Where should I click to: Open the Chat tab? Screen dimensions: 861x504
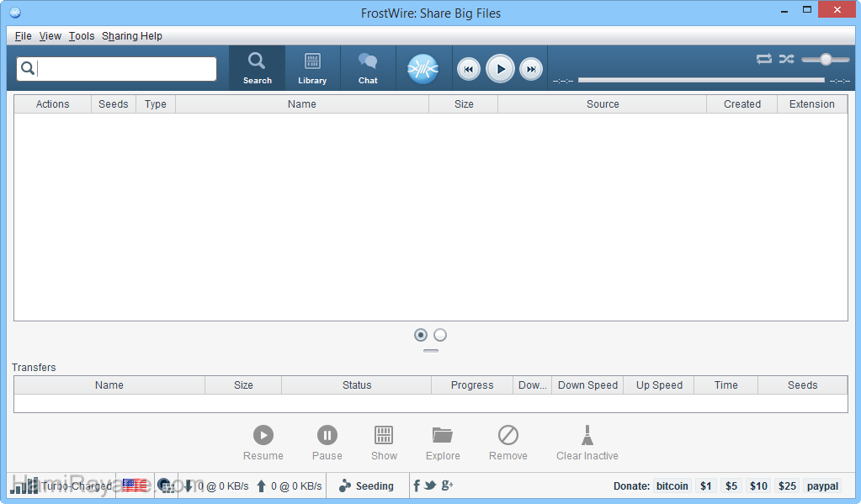(x=368, y=68)
